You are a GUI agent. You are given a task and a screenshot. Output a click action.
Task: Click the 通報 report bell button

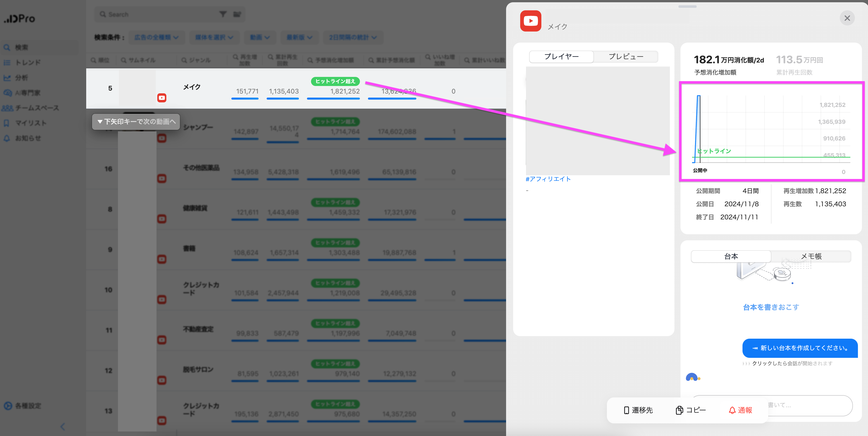740,410
